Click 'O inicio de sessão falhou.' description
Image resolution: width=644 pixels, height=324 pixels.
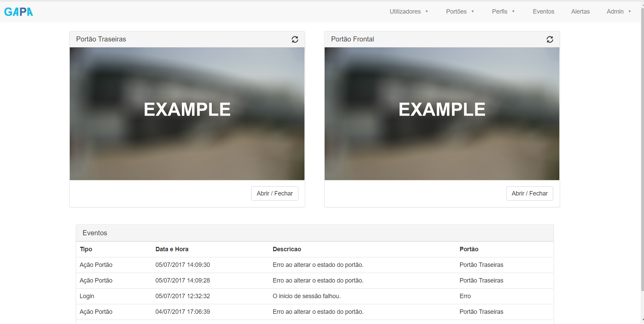(307, 296)
